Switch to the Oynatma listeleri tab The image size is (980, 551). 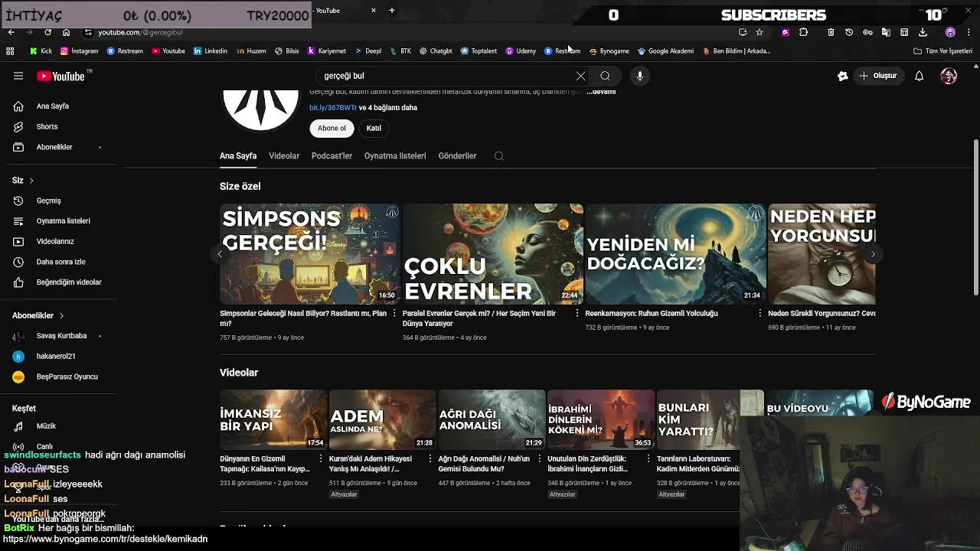click(x=395, y=156)
